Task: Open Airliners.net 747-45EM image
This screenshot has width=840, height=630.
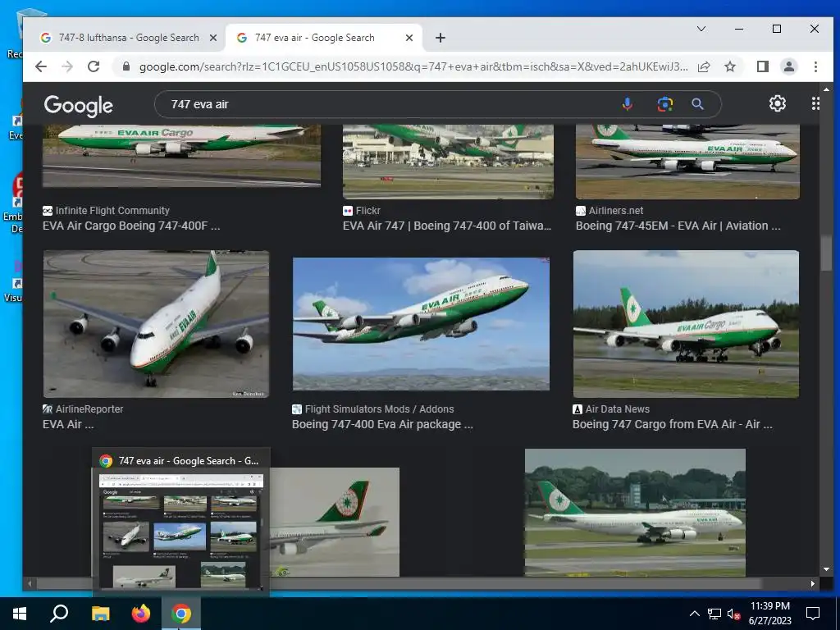Action: click(687, 162)
